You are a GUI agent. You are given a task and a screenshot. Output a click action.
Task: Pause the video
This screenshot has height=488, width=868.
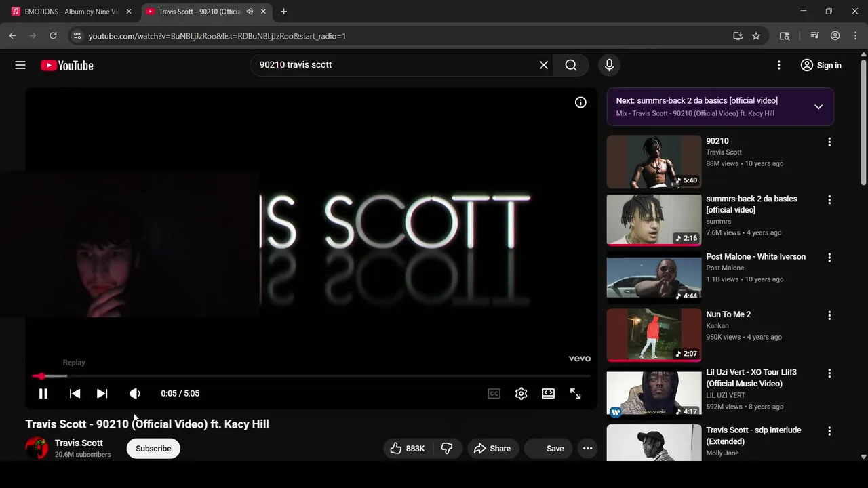(43, 394)
